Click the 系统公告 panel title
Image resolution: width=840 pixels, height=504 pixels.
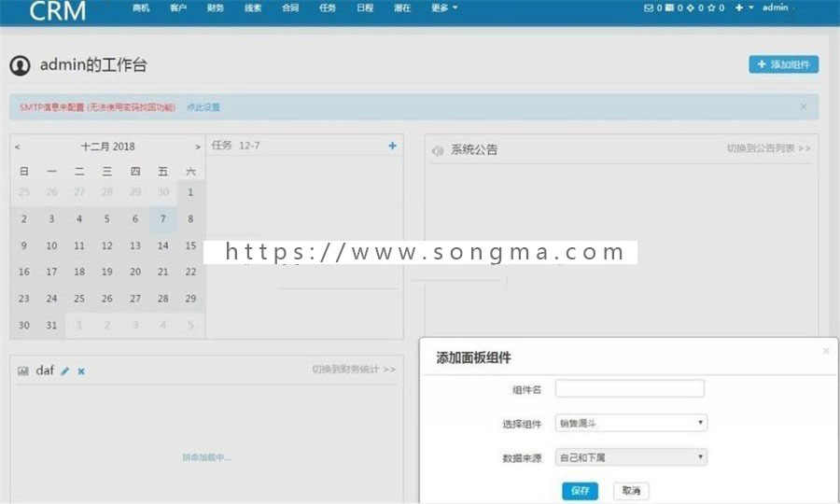tap(474, 150)
